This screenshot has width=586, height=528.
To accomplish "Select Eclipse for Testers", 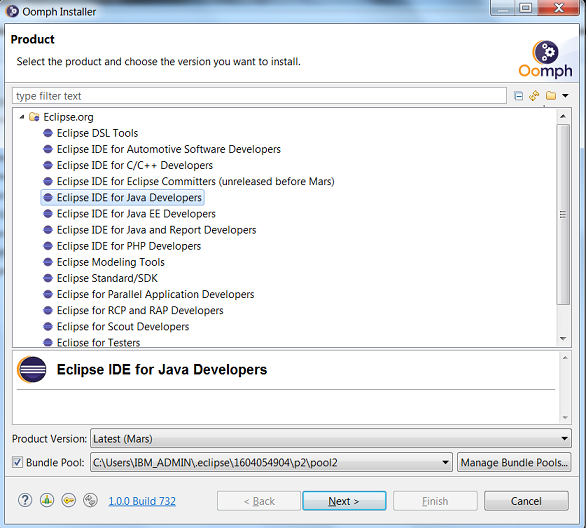I will pos(98,342).
